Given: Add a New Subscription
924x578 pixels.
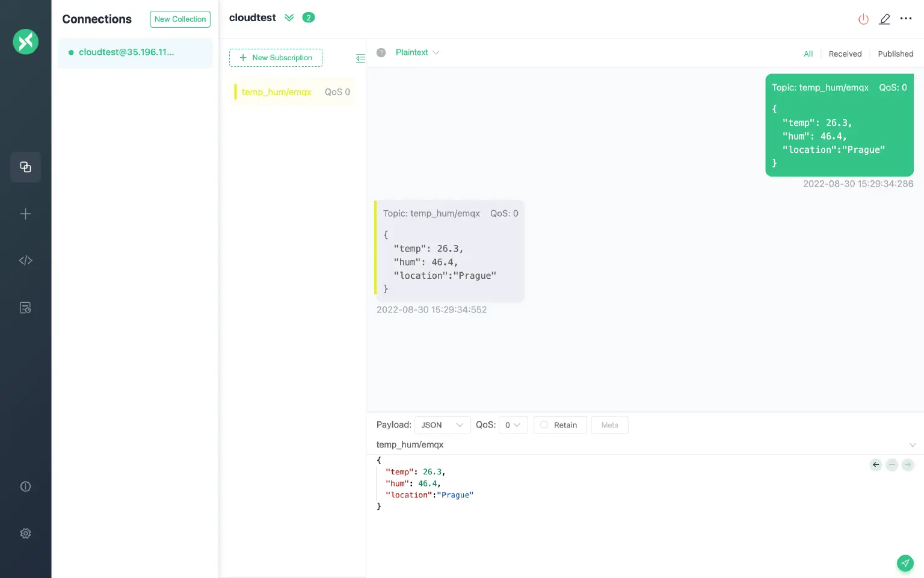Looking at the screenshot, I should [x=276, y=58].
